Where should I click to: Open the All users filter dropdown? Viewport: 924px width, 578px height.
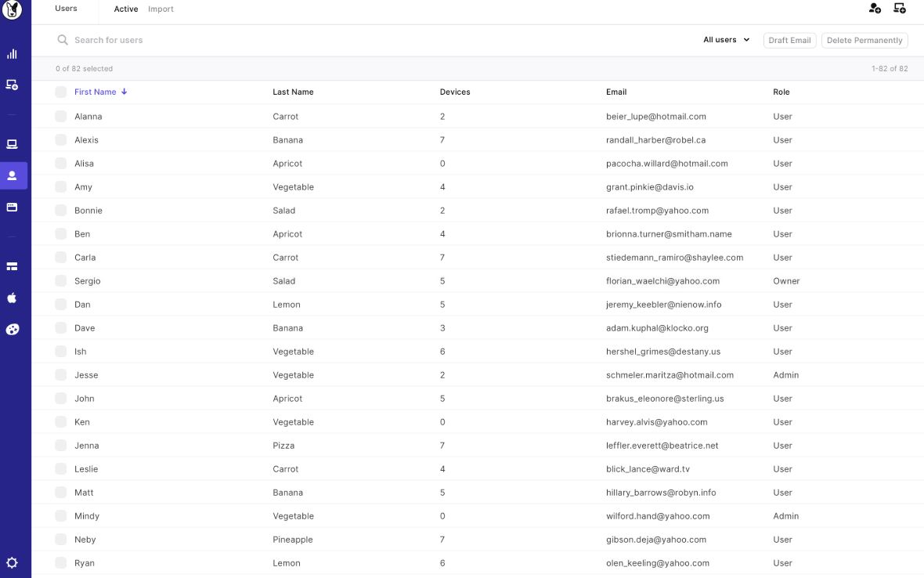click(725, 39)
